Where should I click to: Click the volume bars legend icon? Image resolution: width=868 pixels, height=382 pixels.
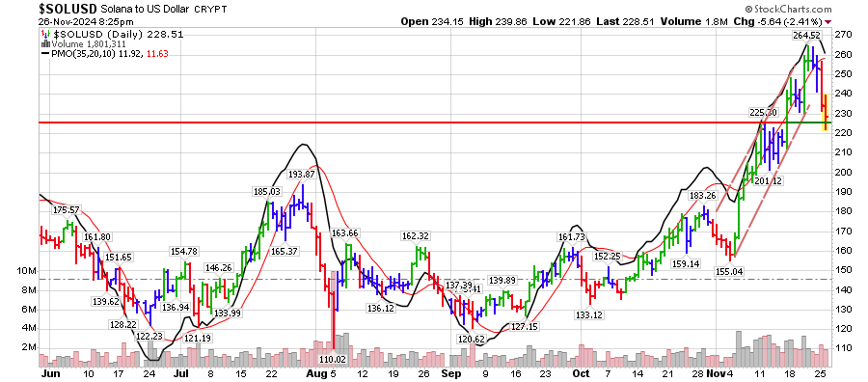(x=46, y=43)
